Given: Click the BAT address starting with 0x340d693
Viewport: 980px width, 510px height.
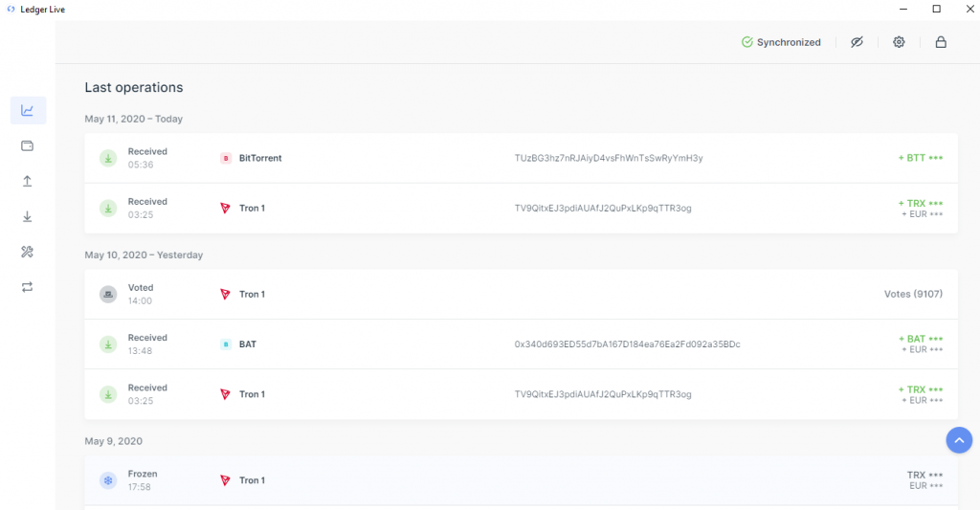Looking at the screenshot, I should [627, 344].
